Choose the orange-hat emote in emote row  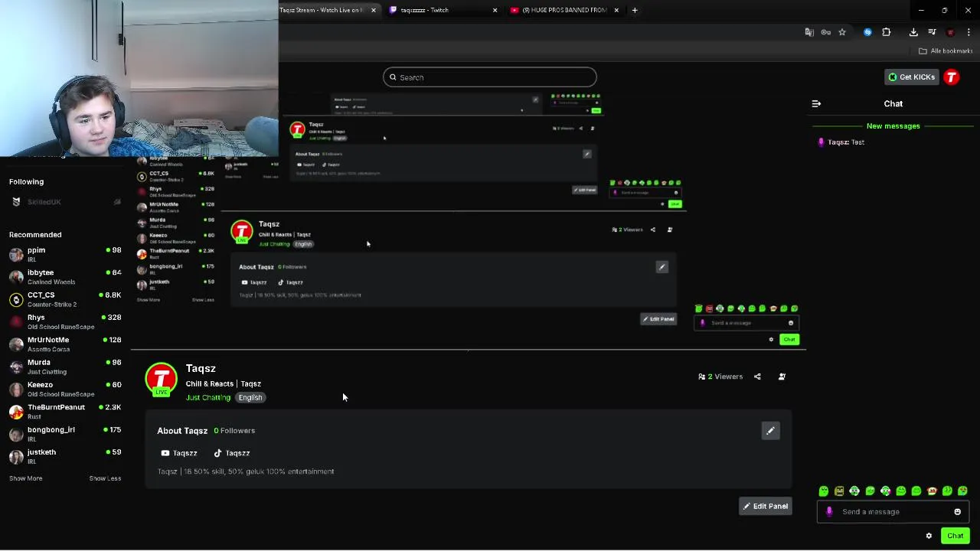pos(932,491)
